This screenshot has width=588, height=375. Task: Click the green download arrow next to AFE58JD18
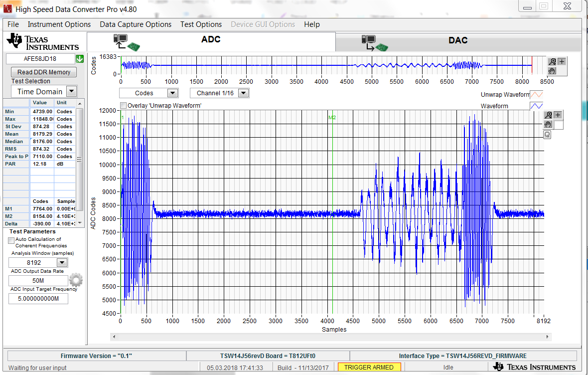80,59
